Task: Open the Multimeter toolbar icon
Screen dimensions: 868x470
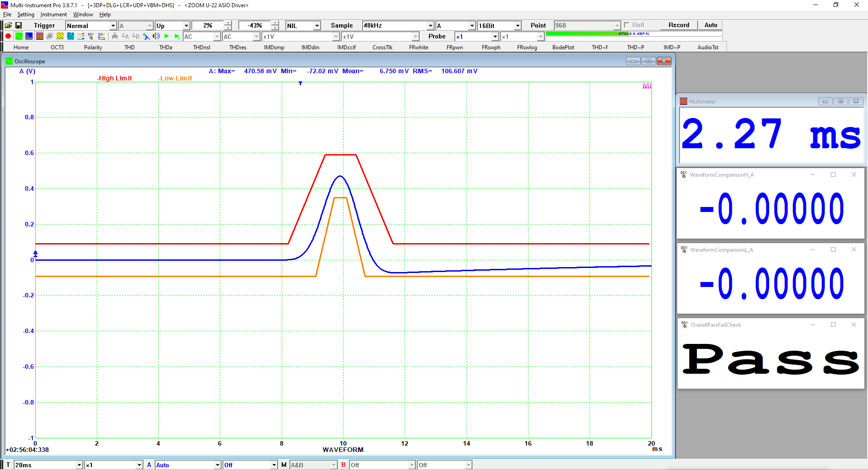Action: pos(39,36)
